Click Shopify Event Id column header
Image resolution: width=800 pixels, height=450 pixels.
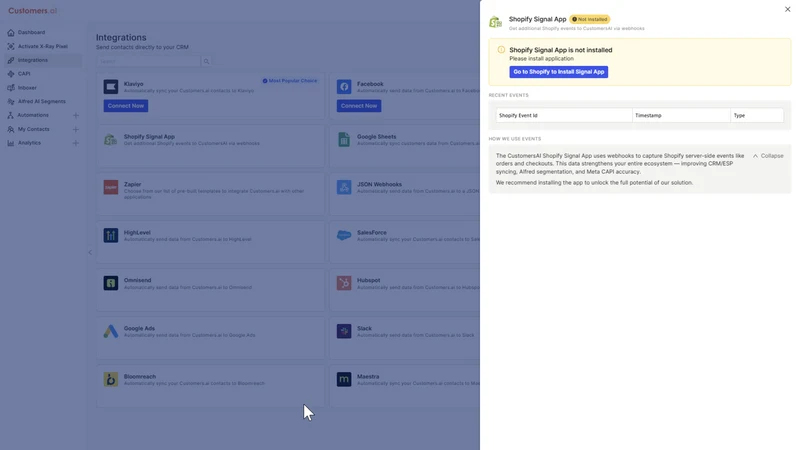(x=564, y=115)
